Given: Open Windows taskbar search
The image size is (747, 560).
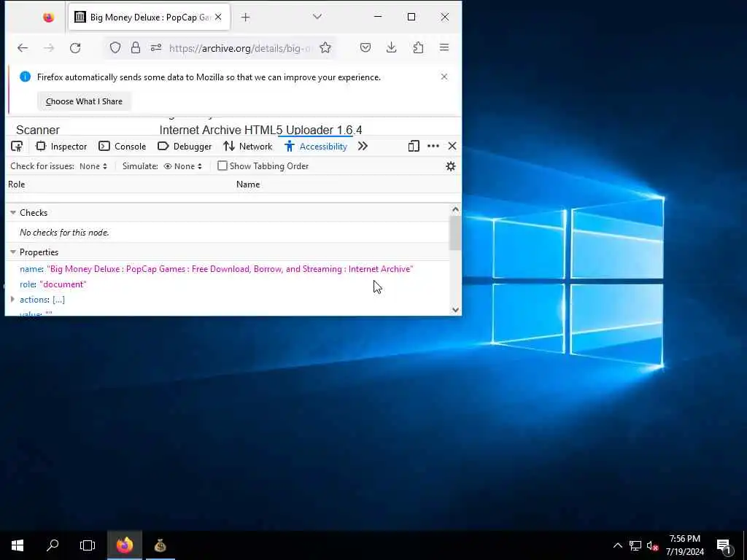Looking at the screenshot, I should pyautogui.click(x=53, y=545).
